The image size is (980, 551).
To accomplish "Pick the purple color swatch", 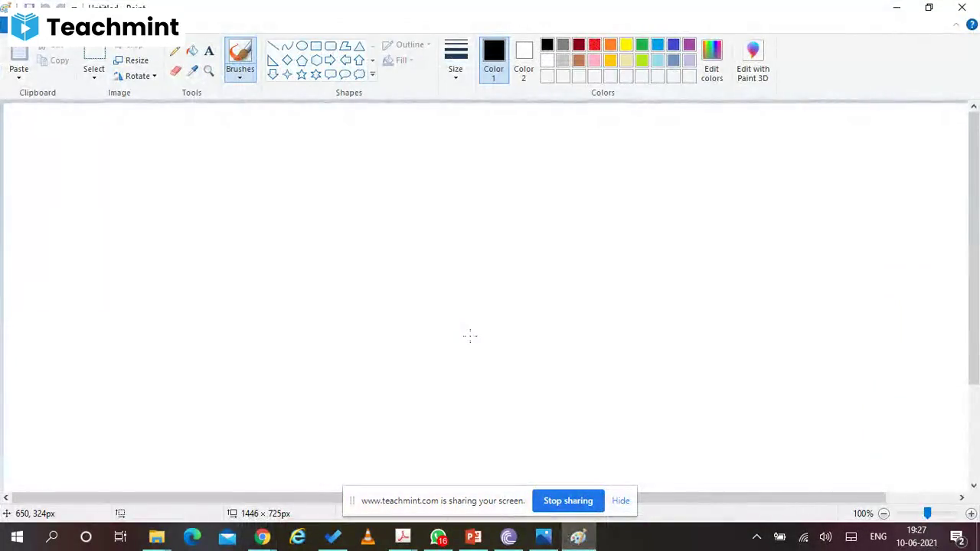I will pos(690,45).
